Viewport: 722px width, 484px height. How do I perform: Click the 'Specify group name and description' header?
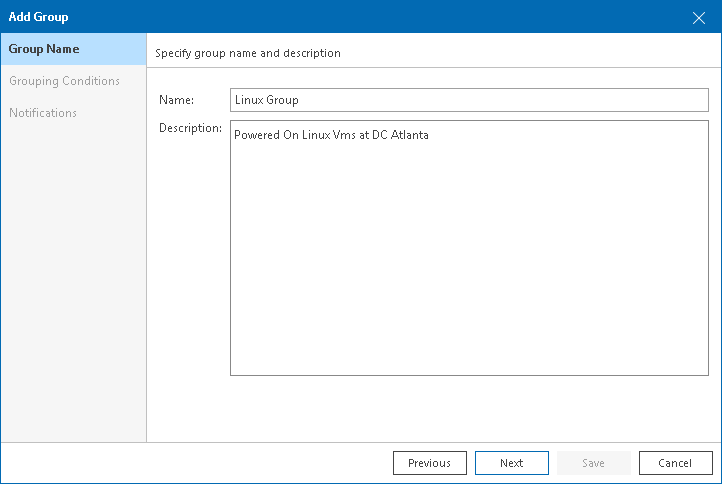click(x=248, y=53)
